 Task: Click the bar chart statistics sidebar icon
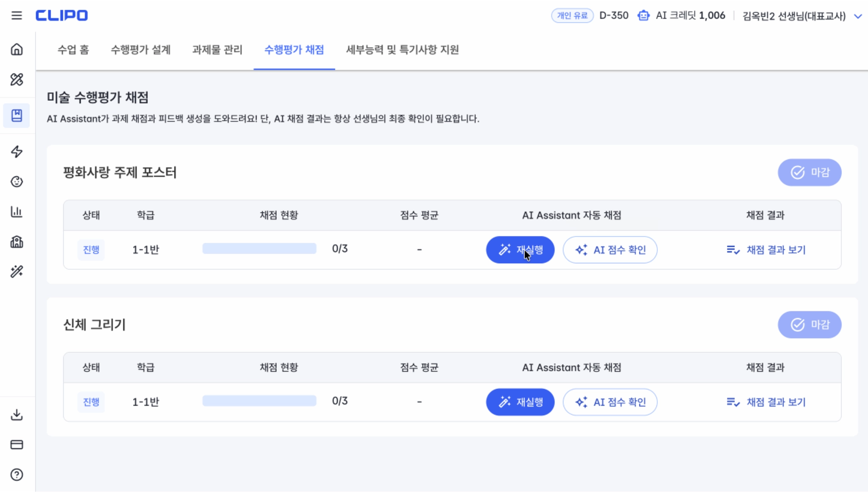click(x=17, y=212)
